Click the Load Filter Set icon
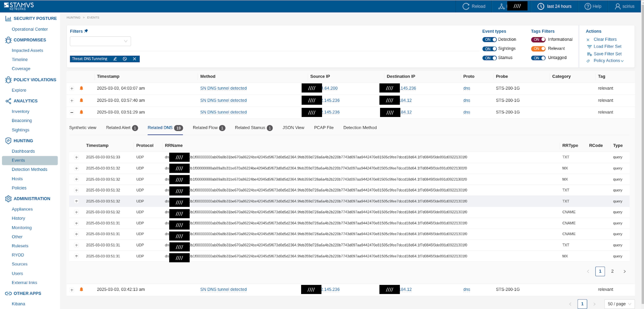The height and width of the screenshot is (309, 644). tap(589, 47)
